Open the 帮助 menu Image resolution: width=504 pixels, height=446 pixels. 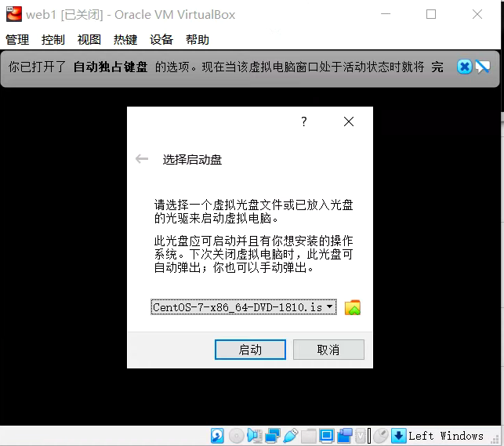[x=198, y=40]
